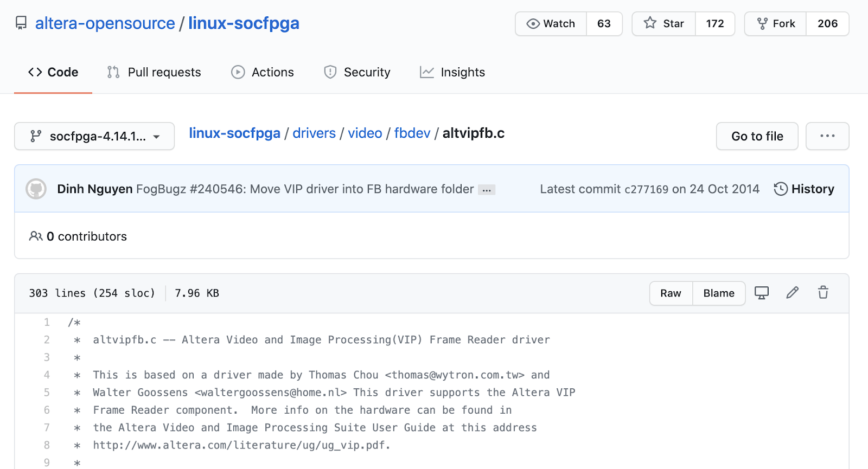
Task: Open the more options ellipsis menu
Action: (827, 136)
